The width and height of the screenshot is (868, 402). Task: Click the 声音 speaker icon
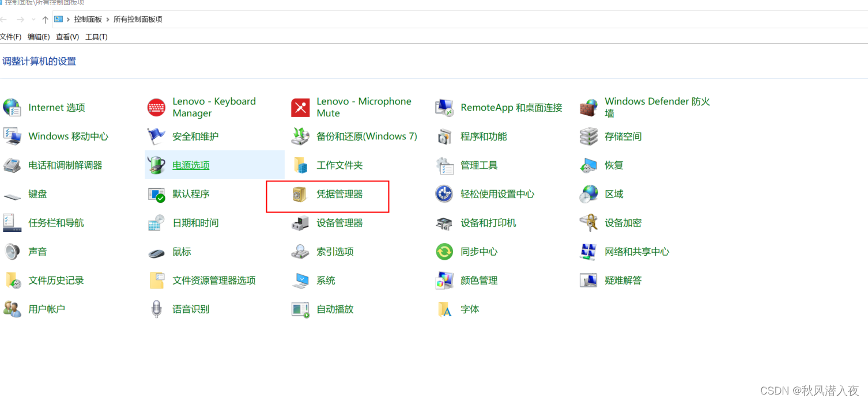coord(12,251)
